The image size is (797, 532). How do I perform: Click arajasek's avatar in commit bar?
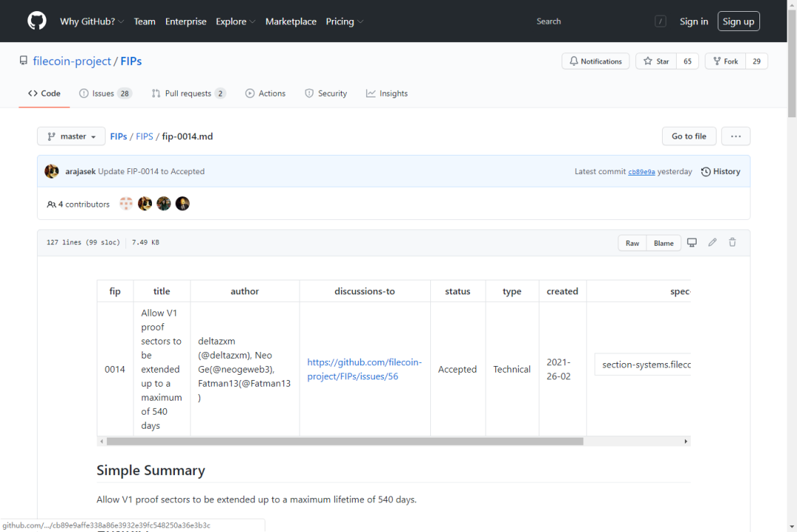(x=52, y=171)
